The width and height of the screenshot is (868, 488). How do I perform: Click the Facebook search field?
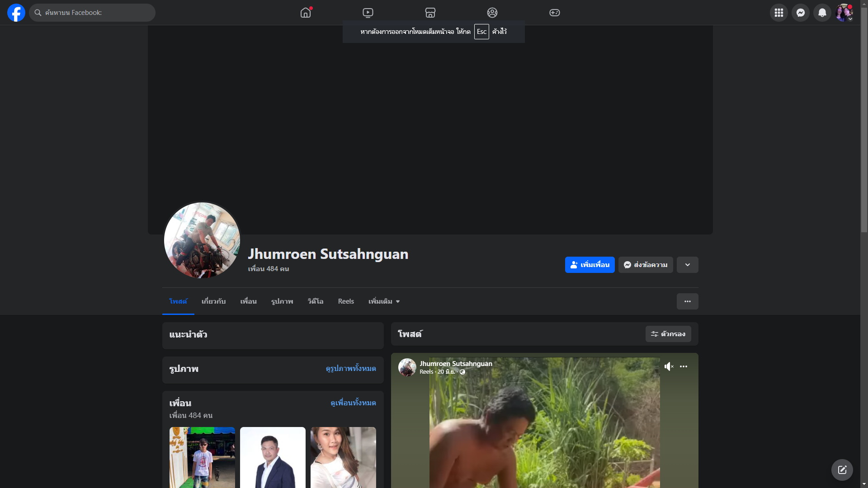93,13
